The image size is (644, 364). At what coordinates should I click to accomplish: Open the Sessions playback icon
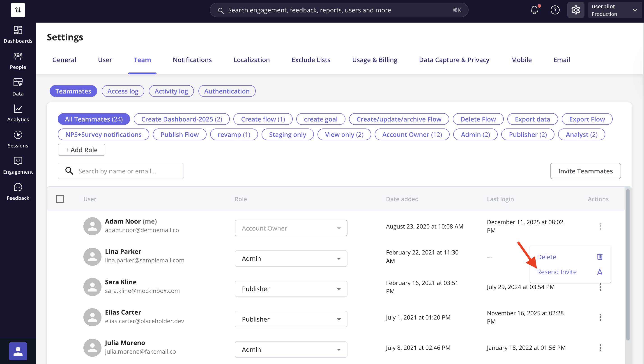pos(18,135)
